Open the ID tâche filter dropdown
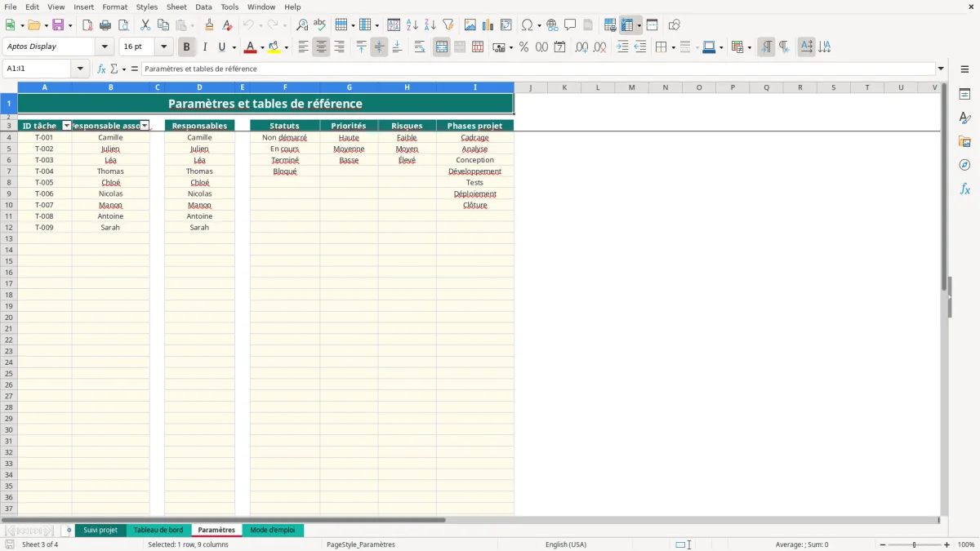 pyautogui.click(x=67, y=126)
